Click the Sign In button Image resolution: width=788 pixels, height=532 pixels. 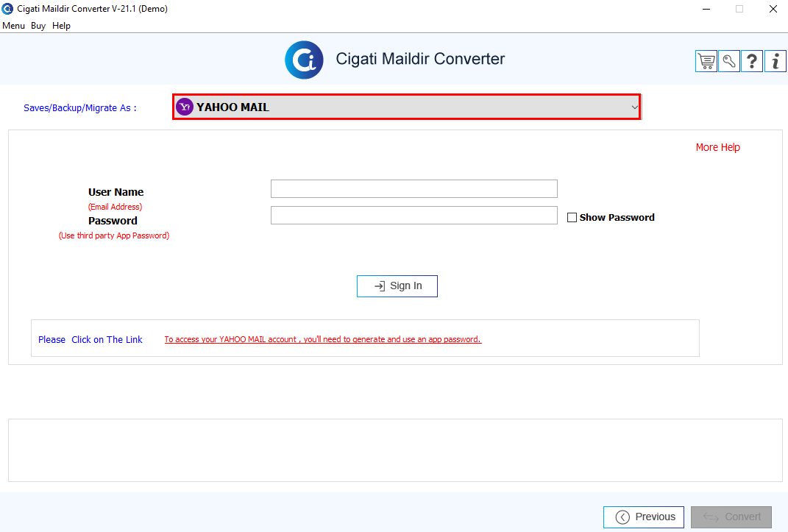(397, 285)
